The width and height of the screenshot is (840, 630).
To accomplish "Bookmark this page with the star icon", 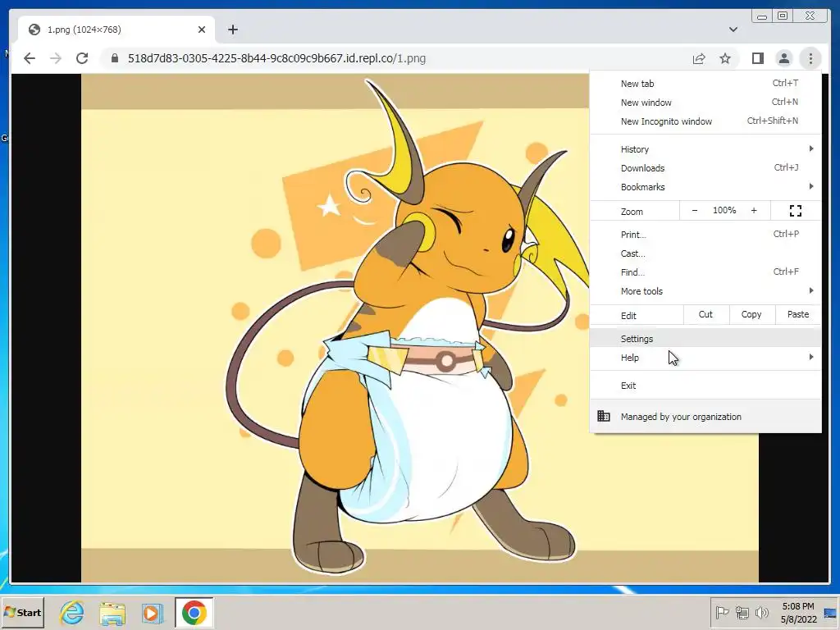I will (725, 58).
